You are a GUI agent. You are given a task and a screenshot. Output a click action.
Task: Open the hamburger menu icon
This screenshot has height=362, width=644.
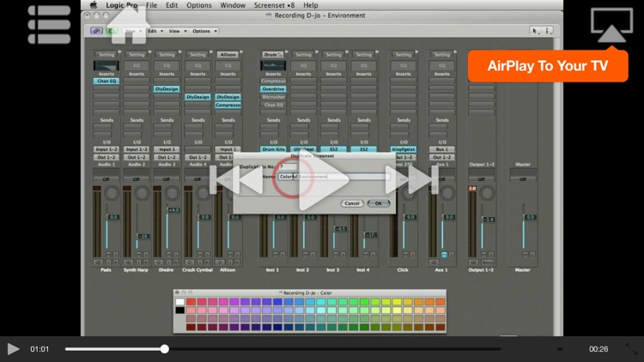pos(49,25)
